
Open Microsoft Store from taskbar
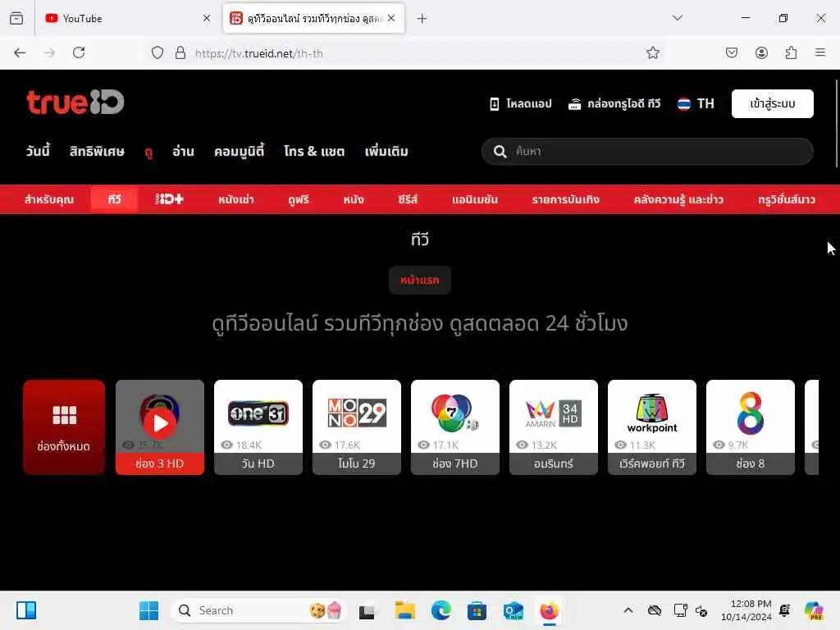click(477, 610)
